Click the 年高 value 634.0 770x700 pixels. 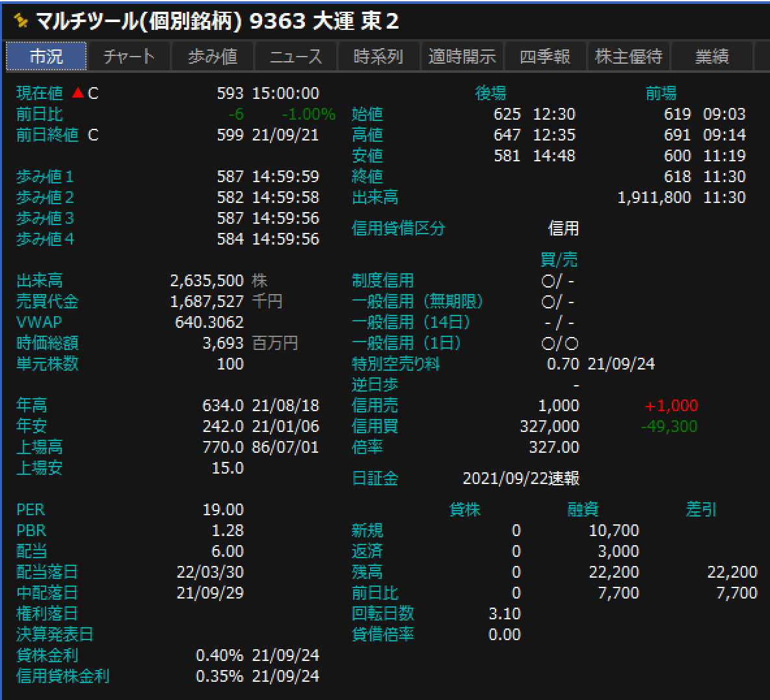tap(222, 405)
